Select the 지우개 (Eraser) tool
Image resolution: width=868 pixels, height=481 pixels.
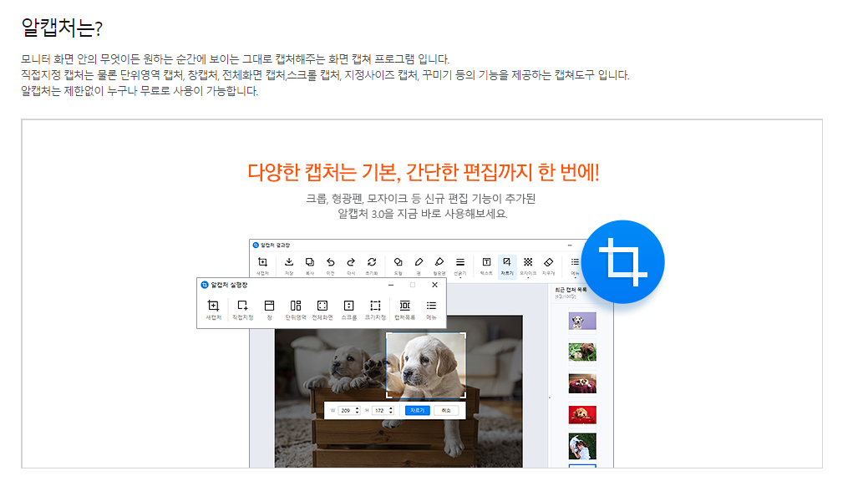549,261
